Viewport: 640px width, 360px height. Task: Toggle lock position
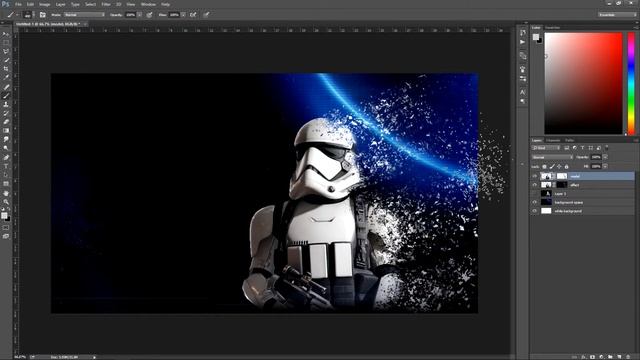559,167
